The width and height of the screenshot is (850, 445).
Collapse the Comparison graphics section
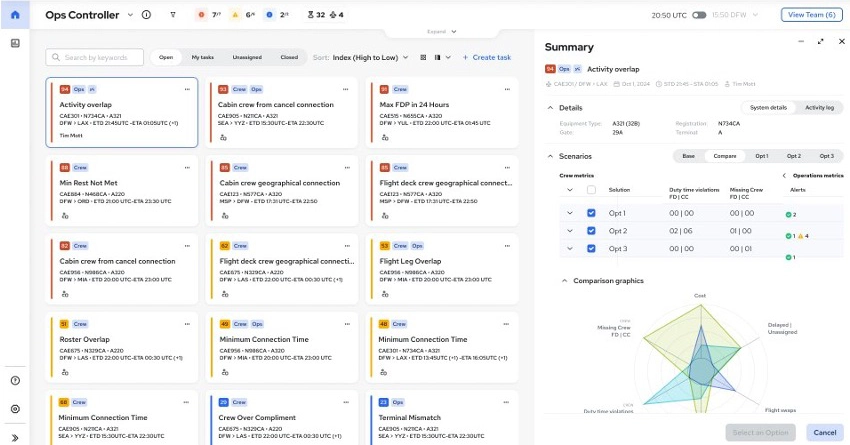click(564, 281)
